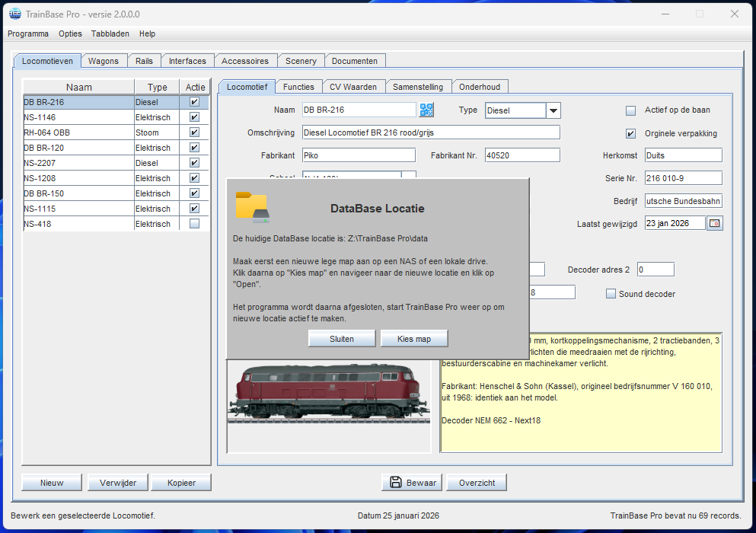Click the red locomotive photo thumbnail
Viewport: 756px width, 533px height.
pos(328,396)
